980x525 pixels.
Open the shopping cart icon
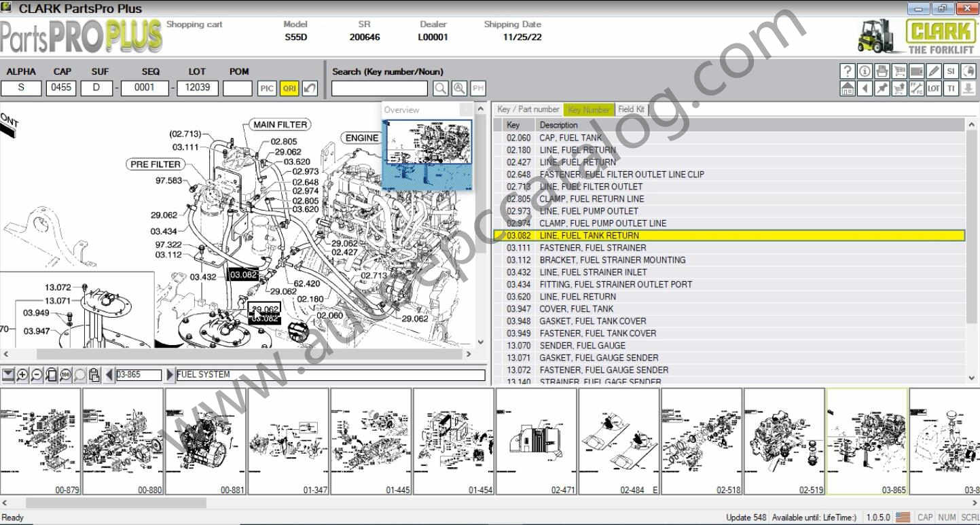899,71
